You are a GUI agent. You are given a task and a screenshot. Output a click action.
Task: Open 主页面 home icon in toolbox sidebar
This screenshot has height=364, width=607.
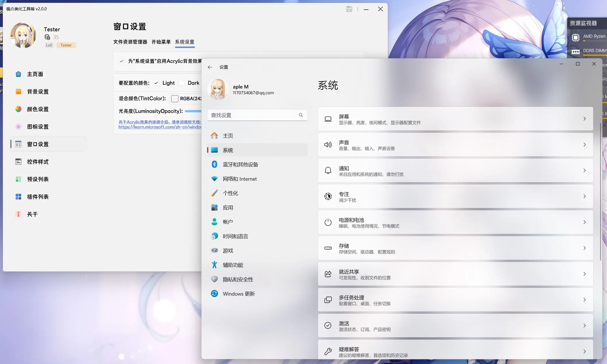[x=18, y=74]
